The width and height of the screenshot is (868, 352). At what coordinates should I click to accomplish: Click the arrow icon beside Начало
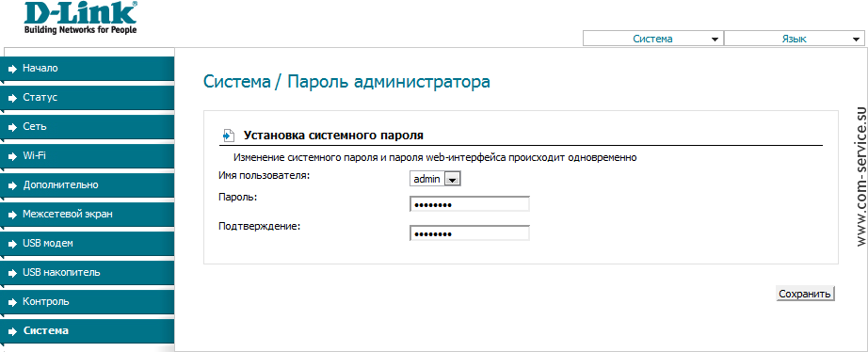13,70
